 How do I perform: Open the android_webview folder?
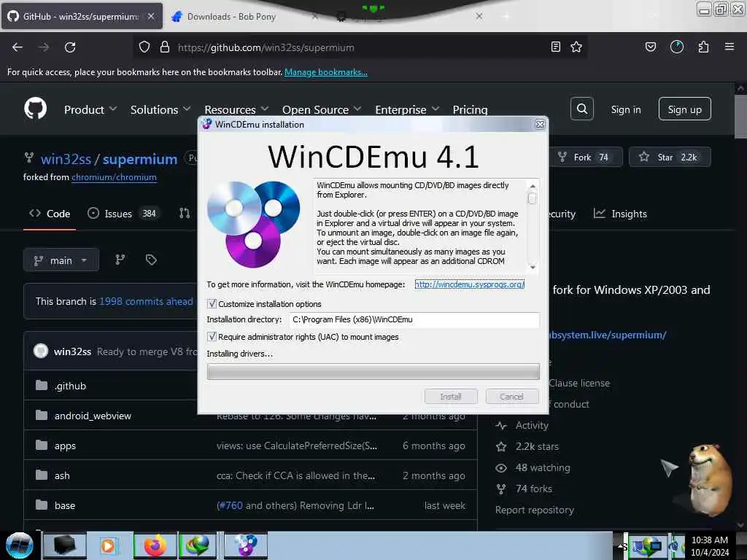[x=93, y=416]
